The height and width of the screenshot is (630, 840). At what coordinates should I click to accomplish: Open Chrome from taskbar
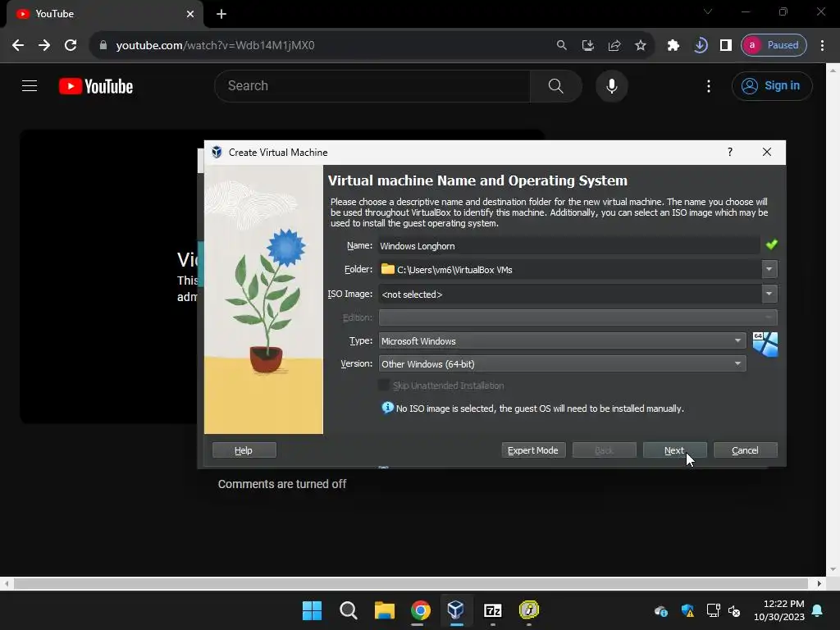pos(421,610)
